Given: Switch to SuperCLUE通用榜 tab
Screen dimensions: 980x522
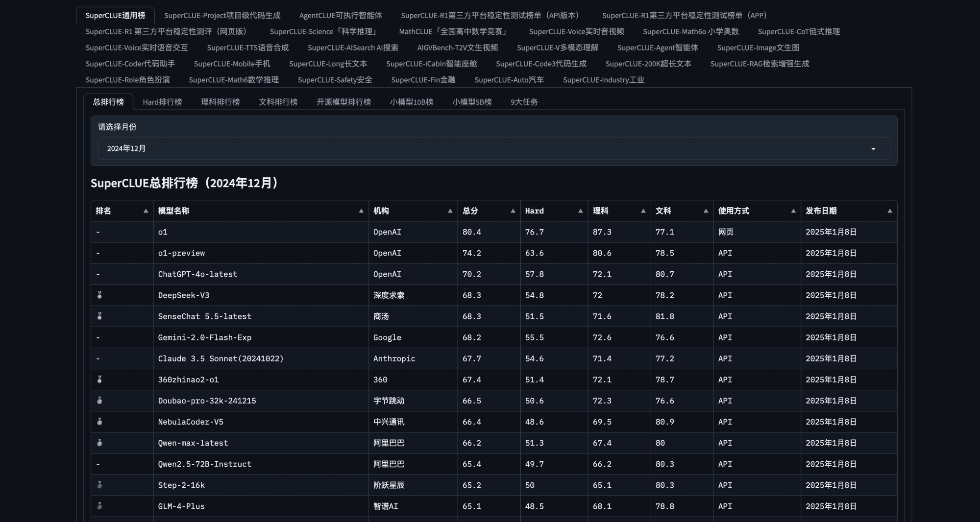Looking at the screenshot, I should (115, 15).
